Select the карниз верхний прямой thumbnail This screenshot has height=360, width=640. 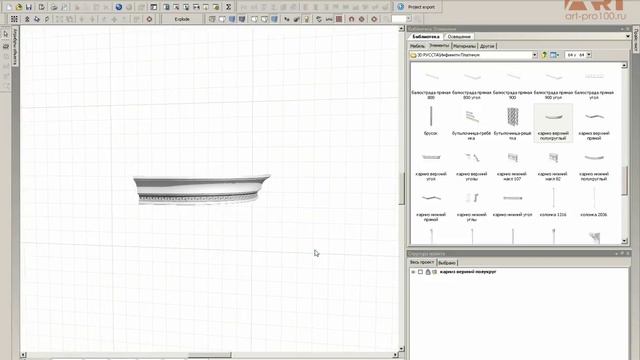(x=594, y=123)
